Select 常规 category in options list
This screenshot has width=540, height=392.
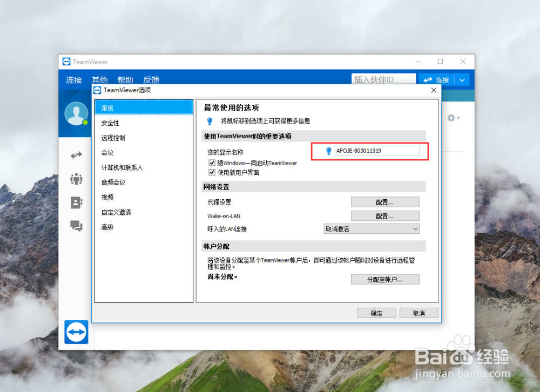[x=144, y=108]
